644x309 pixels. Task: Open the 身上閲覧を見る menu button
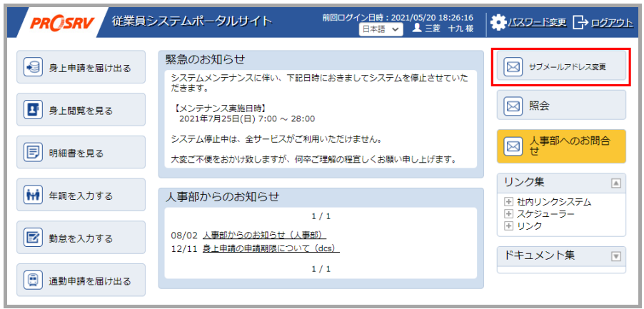(81, 110)
